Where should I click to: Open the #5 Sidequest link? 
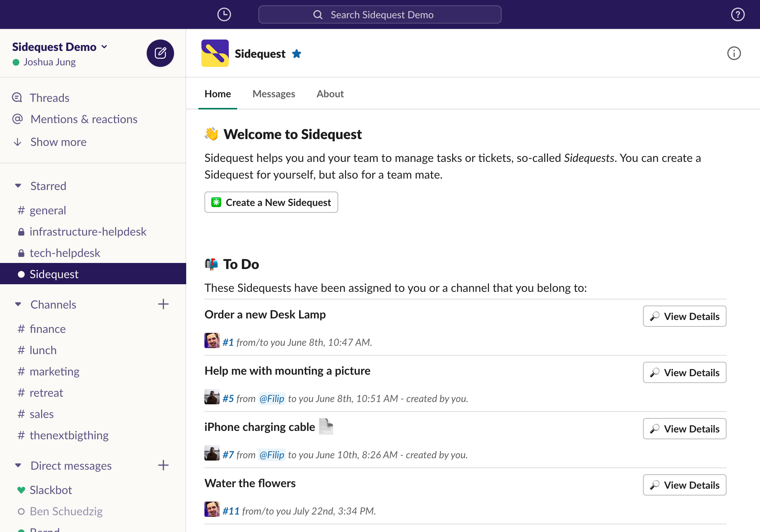pyautogui.click(x=228, y=398)
